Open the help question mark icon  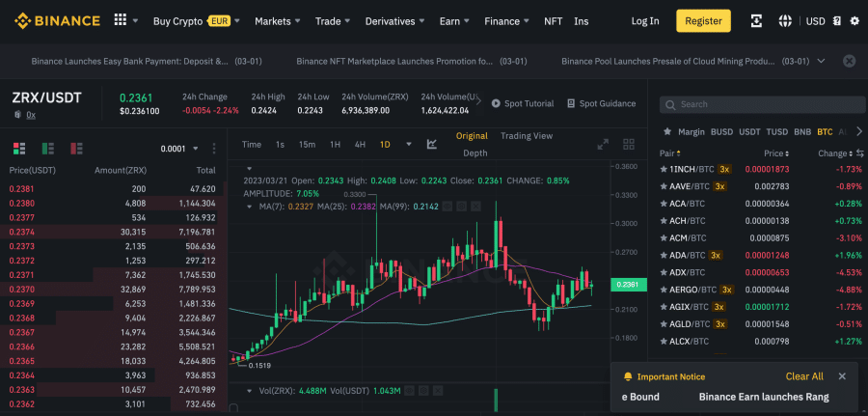click(x=837, y=21)
